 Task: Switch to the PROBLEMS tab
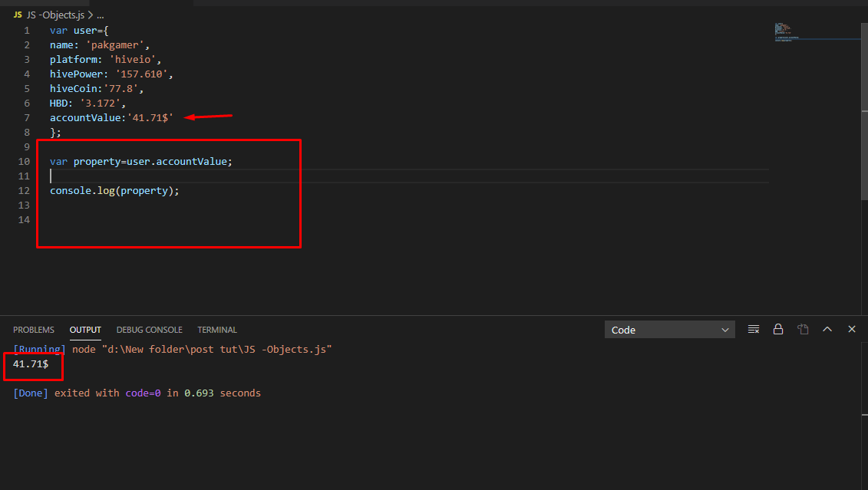click(x=34, y=330)
